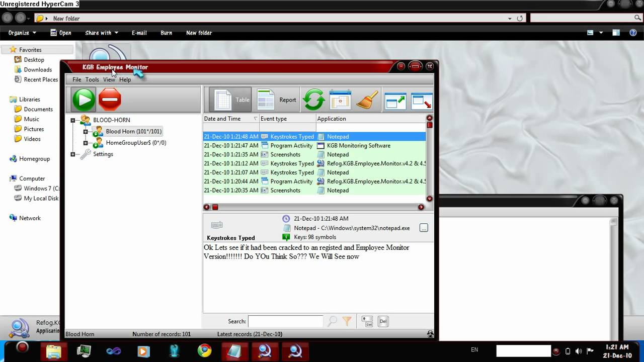Open Explorer help with the question icon

coord(633,33)
